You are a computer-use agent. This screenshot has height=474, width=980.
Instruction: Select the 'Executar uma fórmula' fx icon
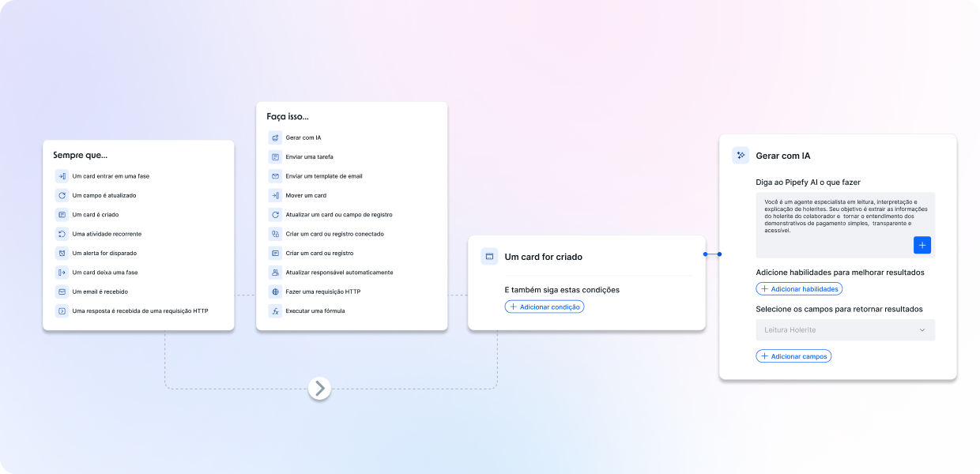coord(275,311)
